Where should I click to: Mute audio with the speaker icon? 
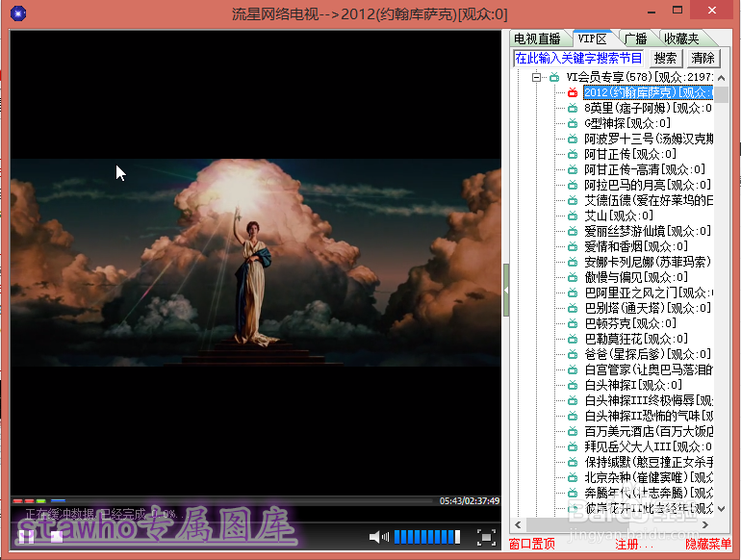(x=378, y=537)
